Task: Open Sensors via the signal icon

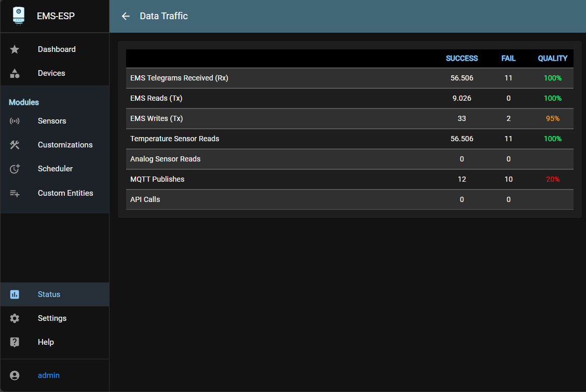Action: 14,120
